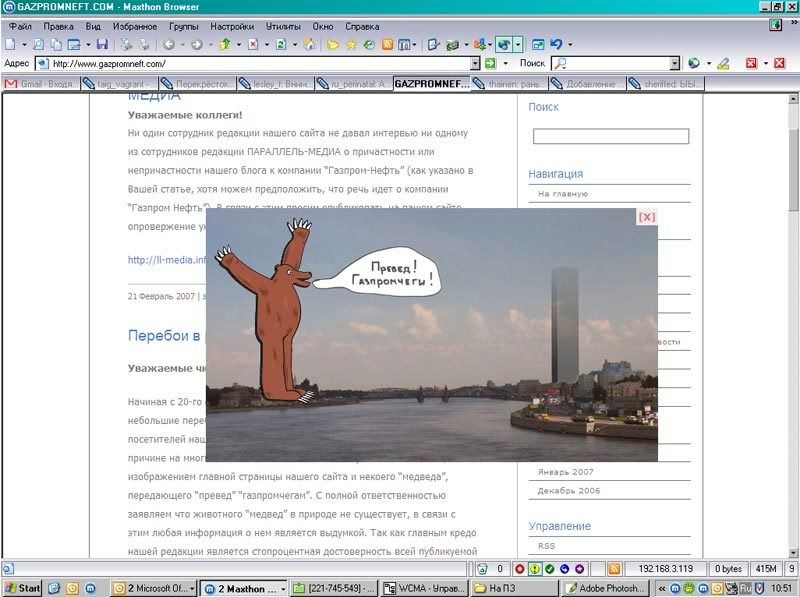Click the address bar URL field
Viewport: 800px width, 597px height.
[260, 64]
